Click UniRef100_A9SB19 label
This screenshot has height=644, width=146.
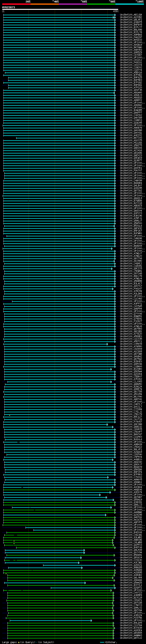[x=131, y=45]
